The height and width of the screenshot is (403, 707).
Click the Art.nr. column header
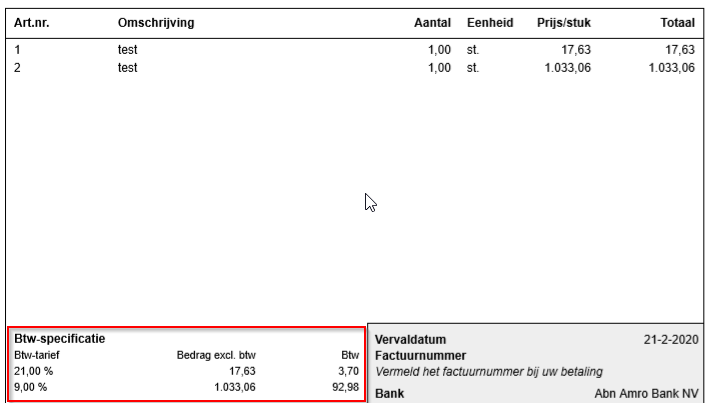(x=32, y=23)
